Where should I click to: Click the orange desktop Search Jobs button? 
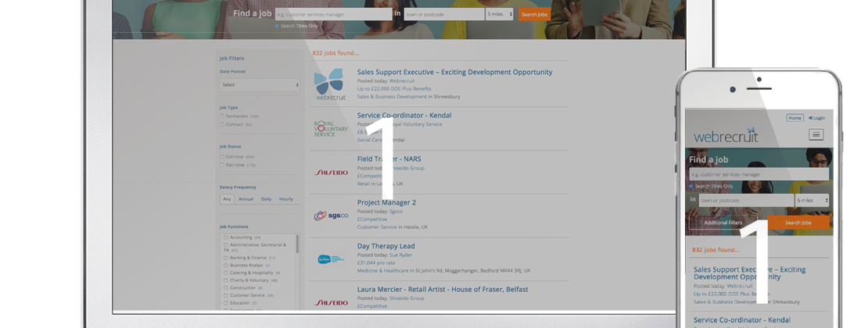click(535, 14)
